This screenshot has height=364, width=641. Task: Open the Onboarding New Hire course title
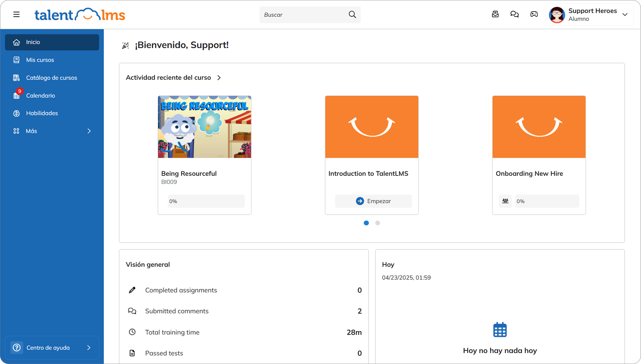coord(529,173)
